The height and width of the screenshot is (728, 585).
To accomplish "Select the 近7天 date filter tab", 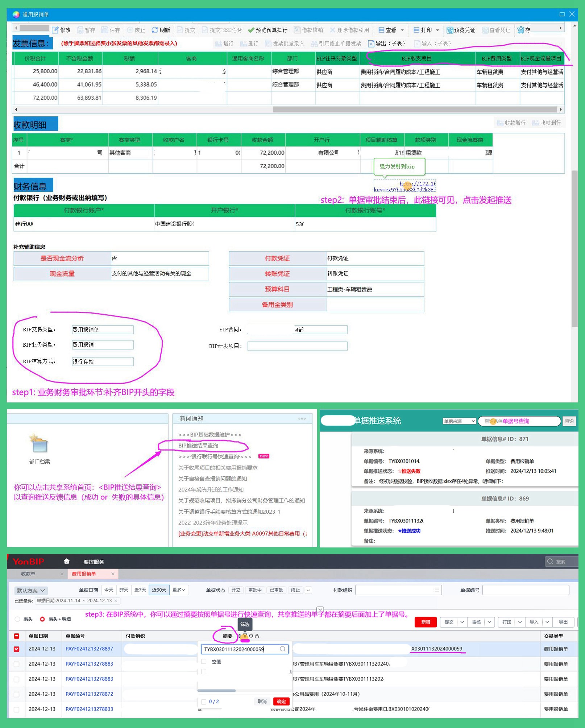I will pyautogui.click(x=140, y=590).
